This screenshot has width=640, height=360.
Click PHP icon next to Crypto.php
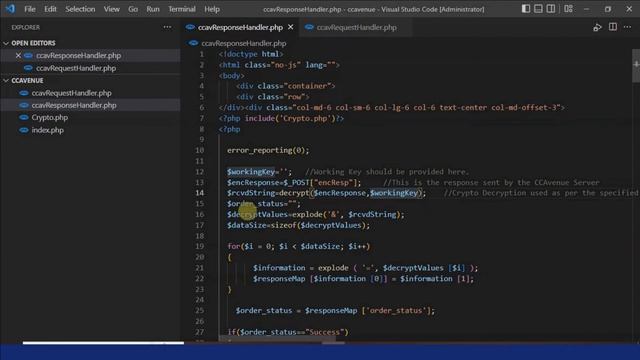pyautogui.click(x=24, y=118)
